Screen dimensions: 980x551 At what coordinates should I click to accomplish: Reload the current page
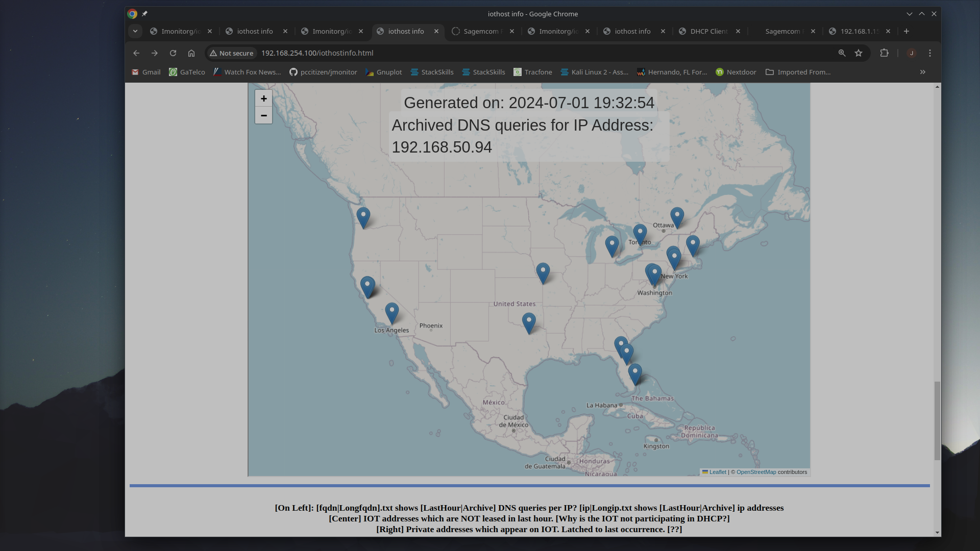(173, 53)
